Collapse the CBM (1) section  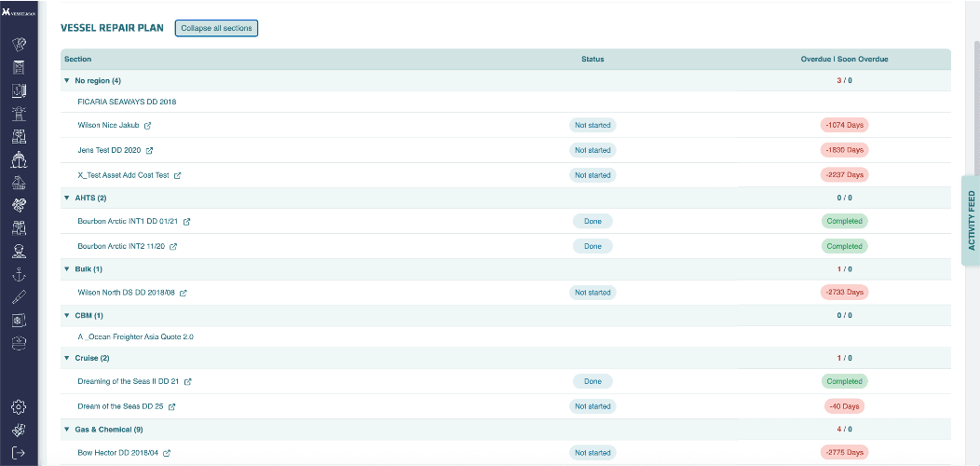(67, 315)
